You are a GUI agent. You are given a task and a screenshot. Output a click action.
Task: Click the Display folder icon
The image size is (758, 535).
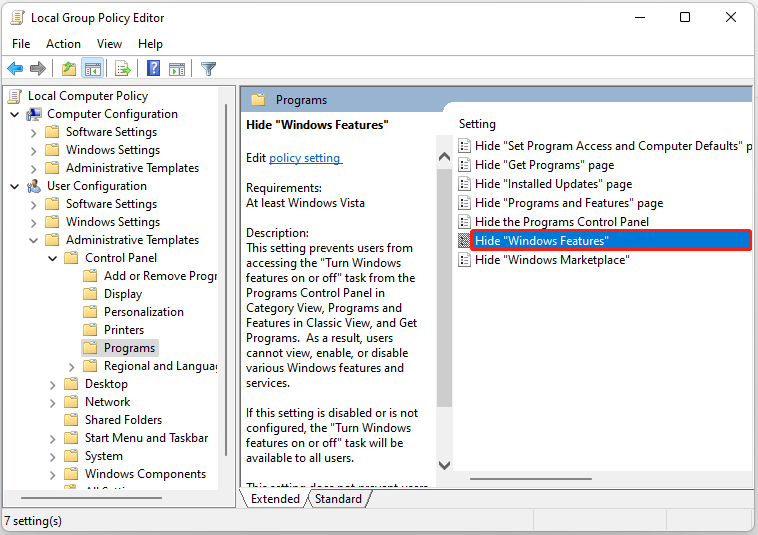point(90,294)
